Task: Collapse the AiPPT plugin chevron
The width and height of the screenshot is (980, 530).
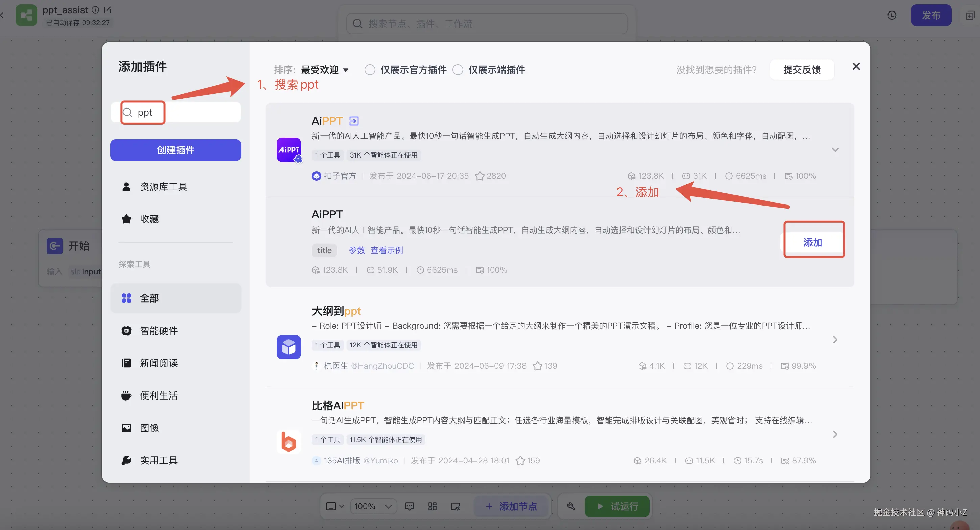Action: pos(835,150)
